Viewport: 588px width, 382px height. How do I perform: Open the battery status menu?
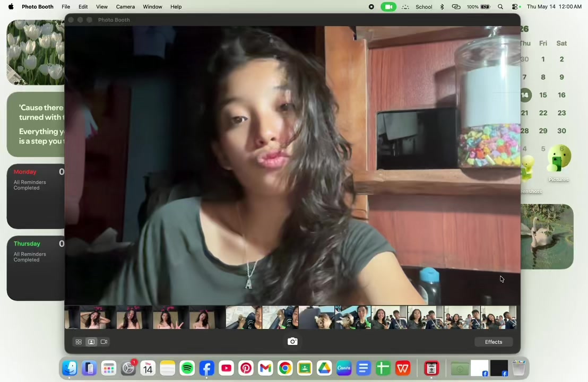pos(479,7)
